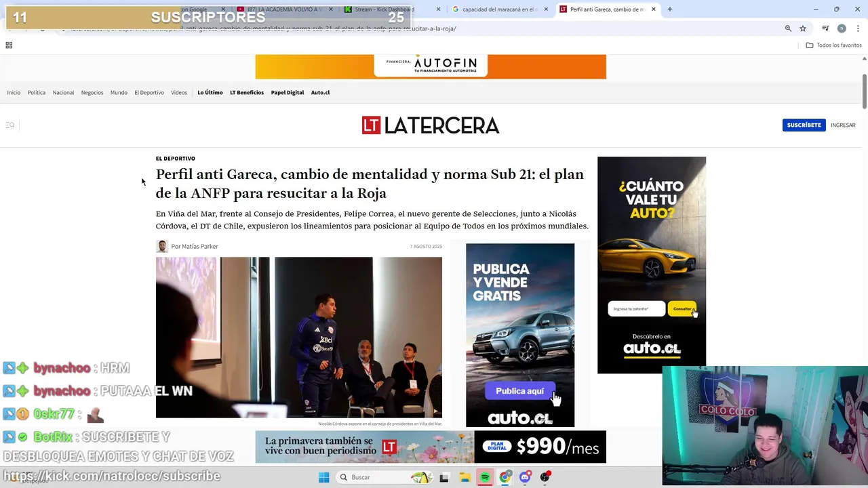This screenshot has width=868, height=488.
Task: Open the Todos los favoritos folder
Action: click(833, 45)
